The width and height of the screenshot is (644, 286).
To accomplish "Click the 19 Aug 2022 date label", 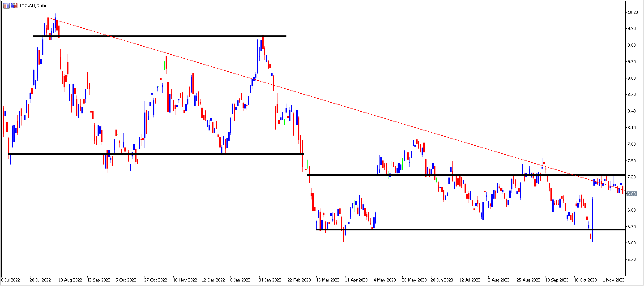I will tap(70, 280).
